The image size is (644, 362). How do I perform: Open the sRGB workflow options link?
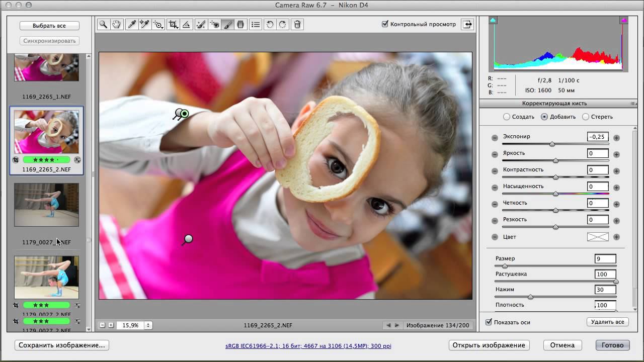[x=308, y=346]
